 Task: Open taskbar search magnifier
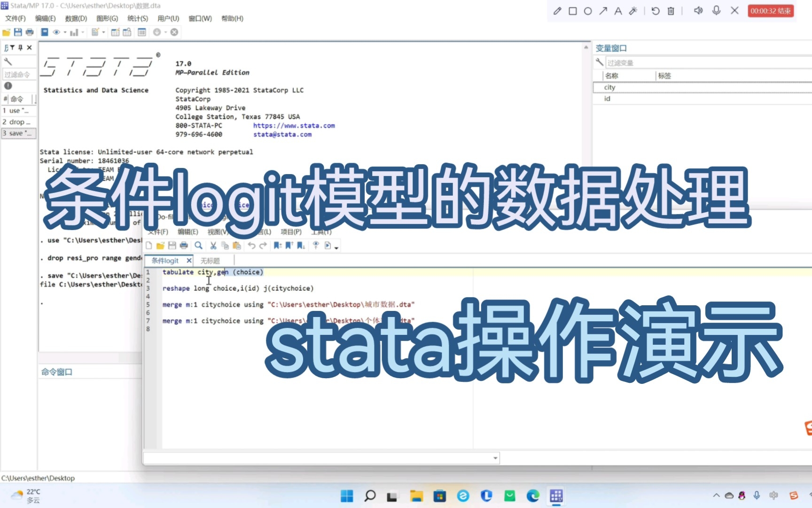tap(370, 496)
